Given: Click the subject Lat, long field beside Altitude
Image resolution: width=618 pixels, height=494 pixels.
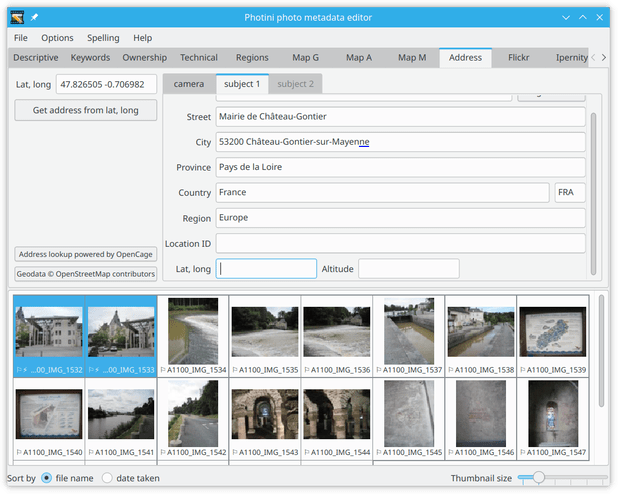Looking at the screenshot, I should [266, 268].
